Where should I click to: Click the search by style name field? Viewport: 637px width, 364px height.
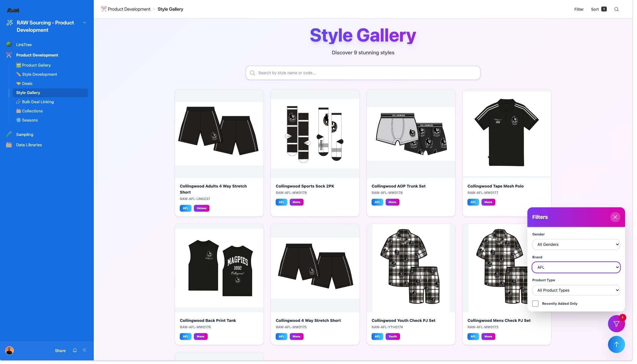coord(363,73)
